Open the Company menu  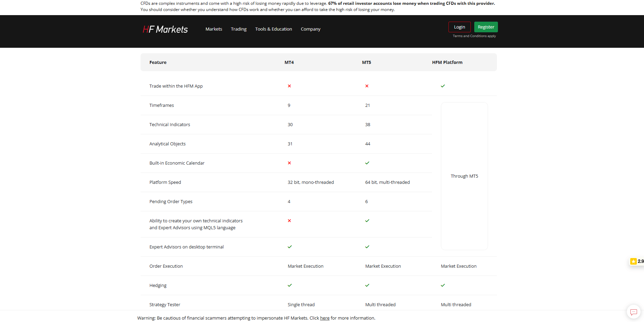(311, 29)
